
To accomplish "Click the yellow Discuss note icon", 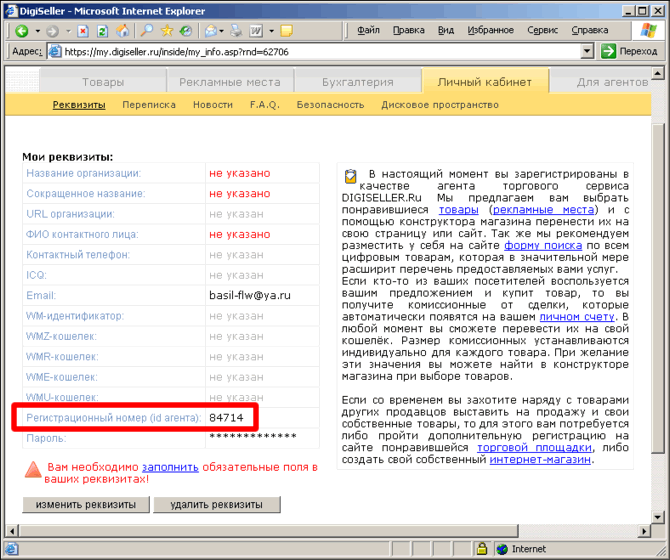I will (286, 31).
